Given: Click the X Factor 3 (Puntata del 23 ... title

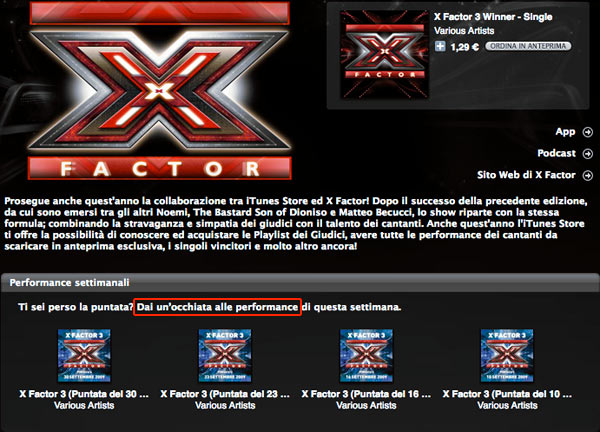Looking at the screenshot, I should coord(225,394).
